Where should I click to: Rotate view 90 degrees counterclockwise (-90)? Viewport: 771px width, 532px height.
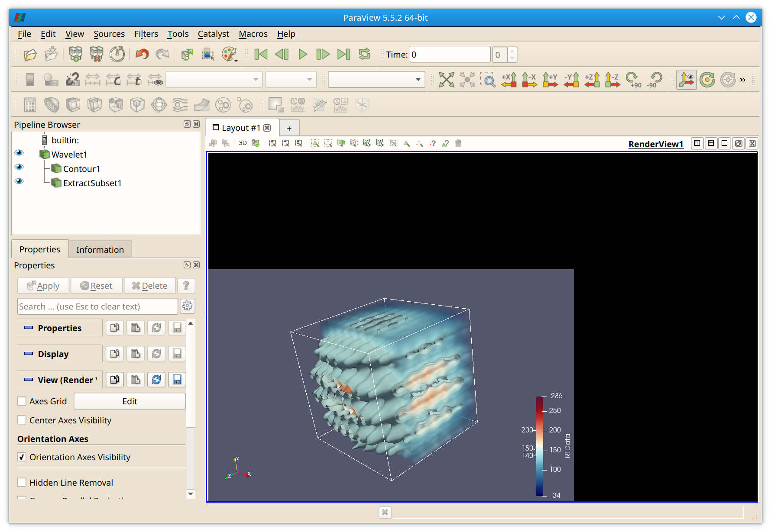point(654,80)
